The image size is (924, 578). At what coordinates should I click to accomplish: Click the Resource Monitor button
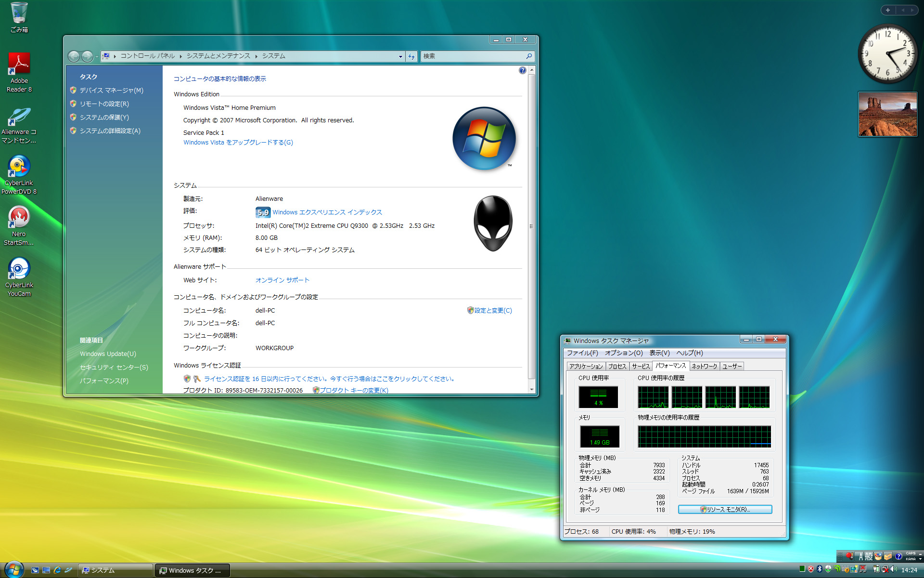(x=725, y=509)
